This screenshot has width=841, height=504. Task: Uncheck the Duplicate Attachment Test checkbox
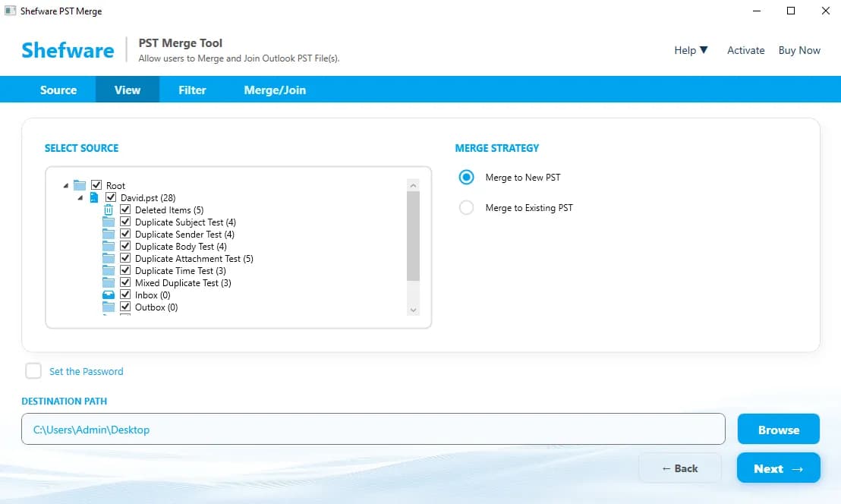tap(125, 258)
